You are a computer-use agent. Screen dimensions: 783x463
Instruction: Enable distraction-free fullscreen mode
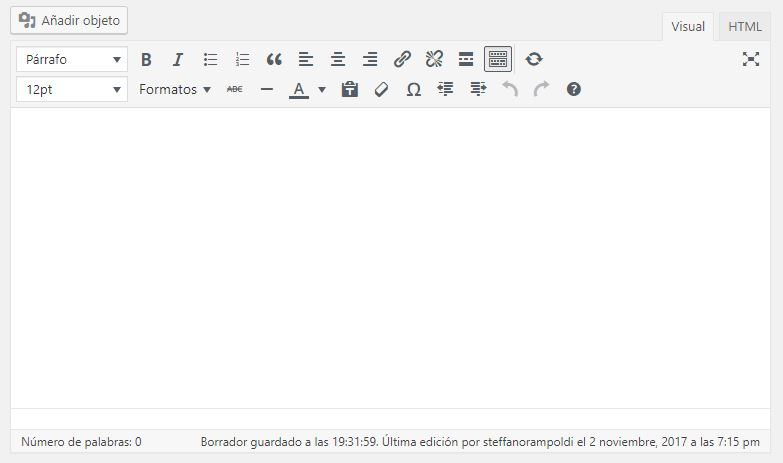(x=751, y=59)
